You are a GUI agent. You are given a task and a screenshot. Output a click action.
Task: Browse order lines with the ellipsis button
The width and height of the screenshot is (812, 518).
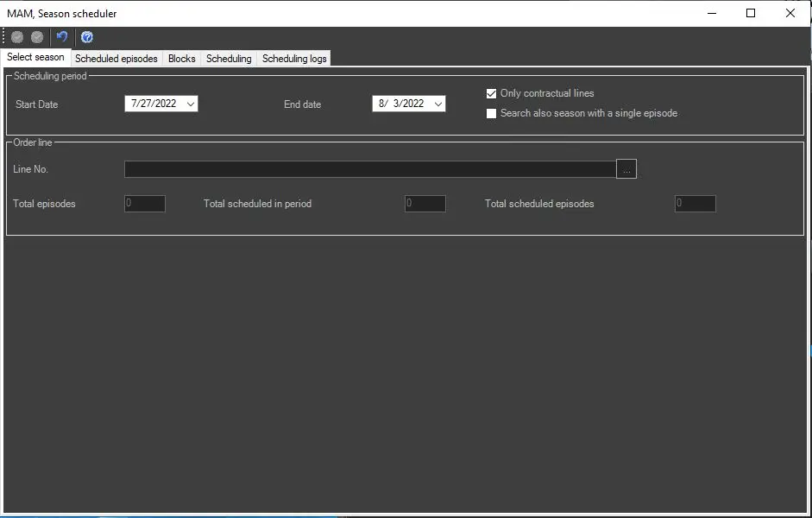coord(626,169)
